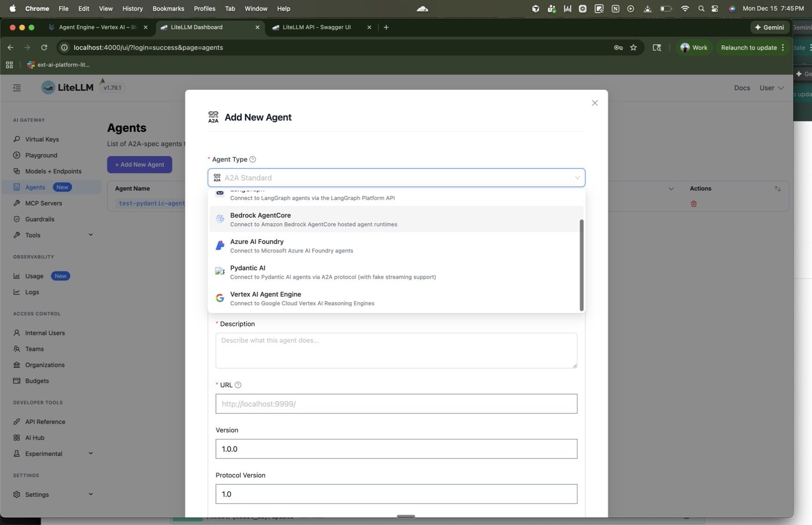
Task: Click the Agent Type help icon
Action: pyautogui.click(x=252, y=159)
